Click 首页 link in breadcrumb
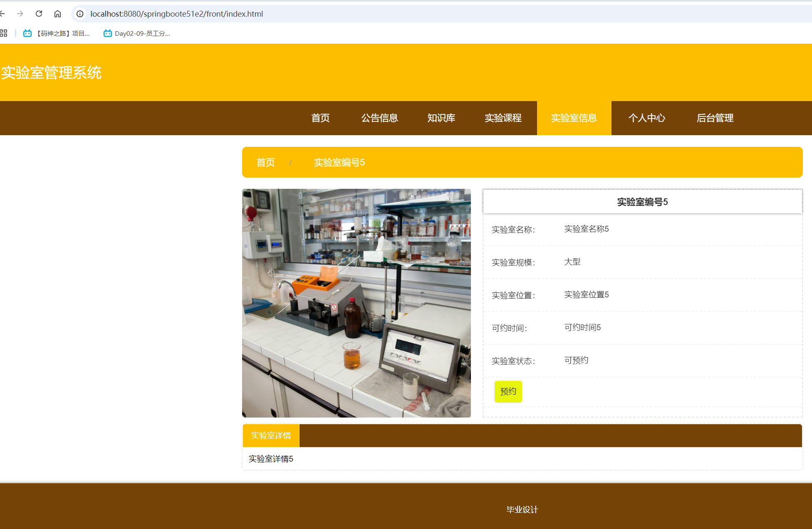The image size is (812, 529). coord(265,162)
